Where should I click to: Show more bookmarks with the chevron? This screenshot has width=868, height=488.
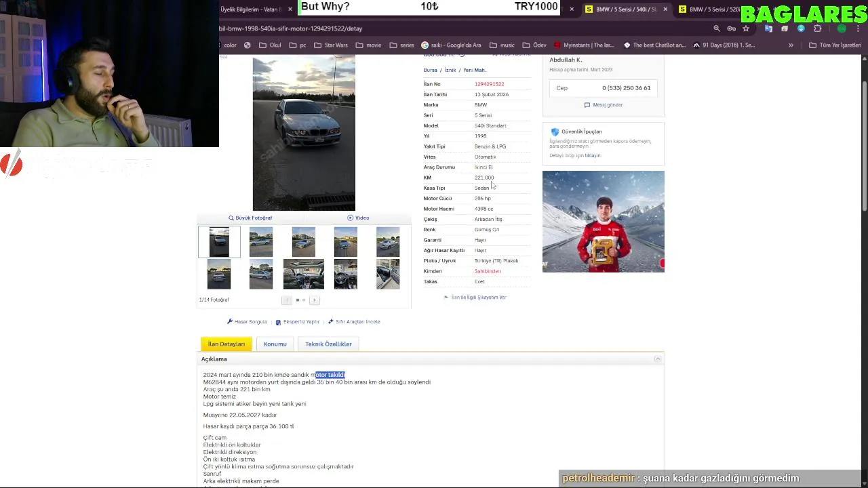[x=791, y=45]
